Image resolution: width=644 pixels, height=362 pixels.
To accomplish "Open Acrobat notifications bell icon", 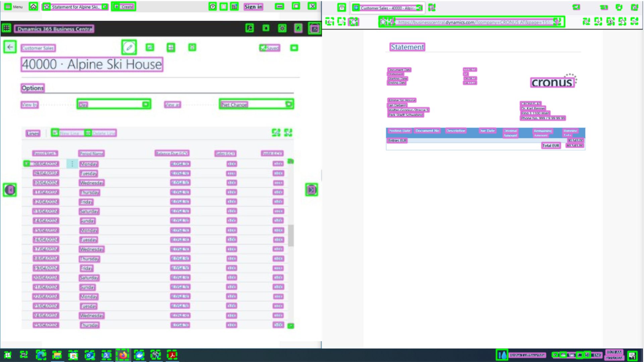I will coord(223,7).
